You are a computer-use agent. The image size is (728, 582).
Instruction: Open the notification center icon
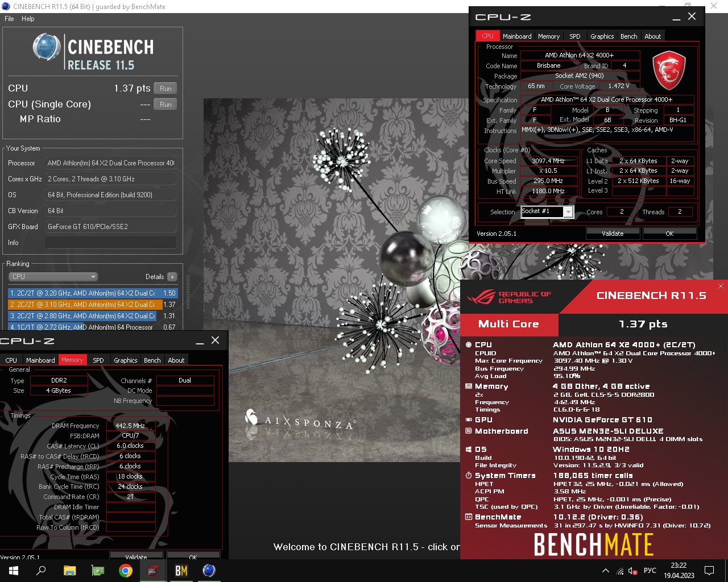pos(709,571)
